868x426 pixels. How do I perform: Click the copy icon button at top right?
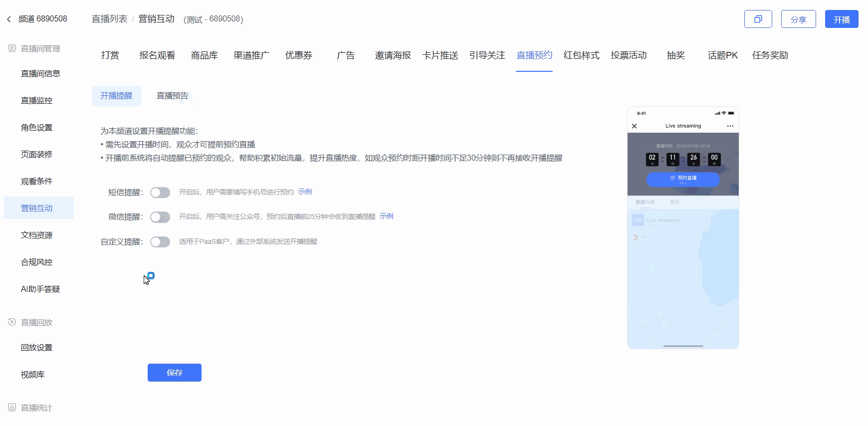pos(758,19)
